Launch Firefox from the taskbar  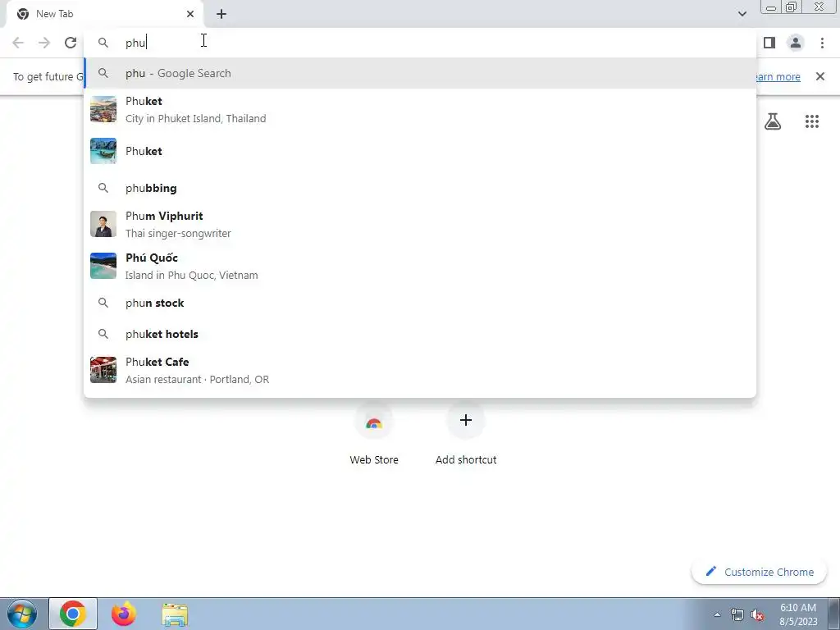tap(124, 614)
